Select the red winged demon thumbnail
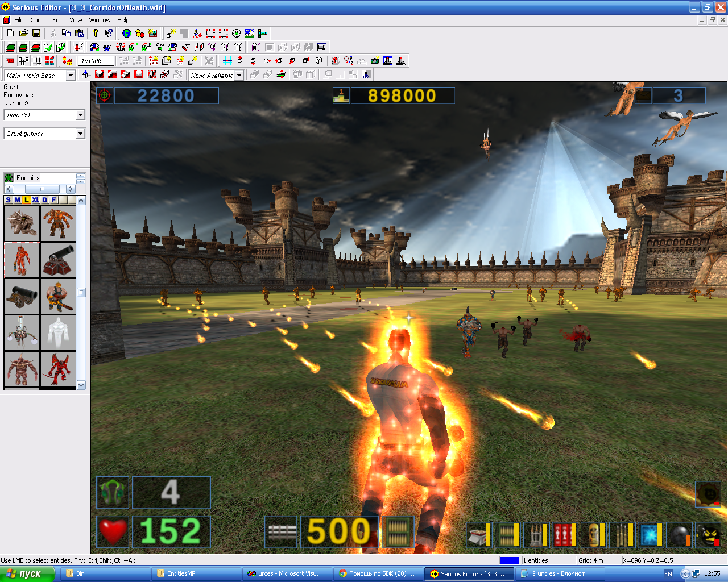This screenshot has width=728, height=582. click(x=58, y=369)
